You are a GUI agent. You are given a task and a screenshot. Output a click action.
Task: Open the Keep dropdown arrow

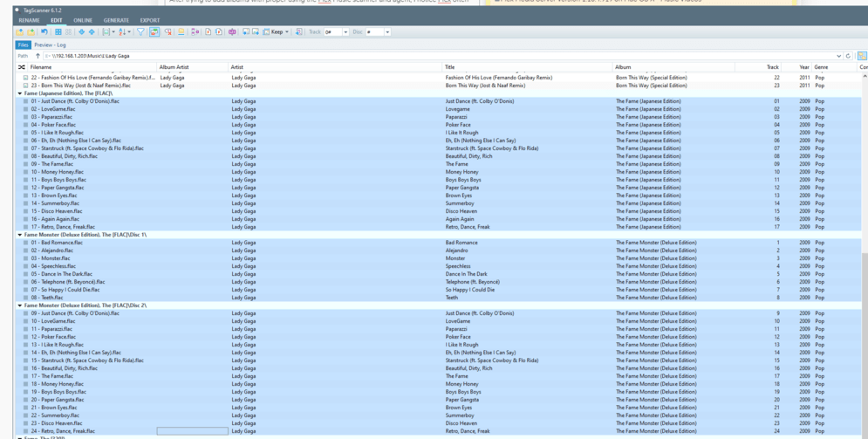pyautogui.click(x=287, y=32)
